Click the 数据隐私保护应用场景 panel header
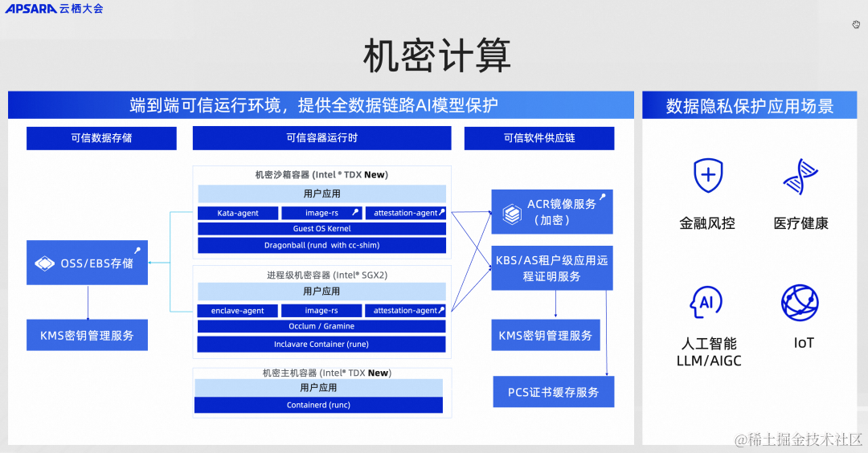 (750, 105)
